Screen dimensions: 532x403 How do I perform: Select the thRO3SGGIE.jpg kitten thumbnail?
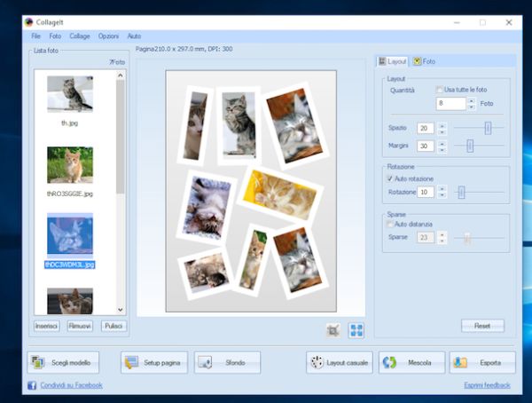click(x=70, y=165)
